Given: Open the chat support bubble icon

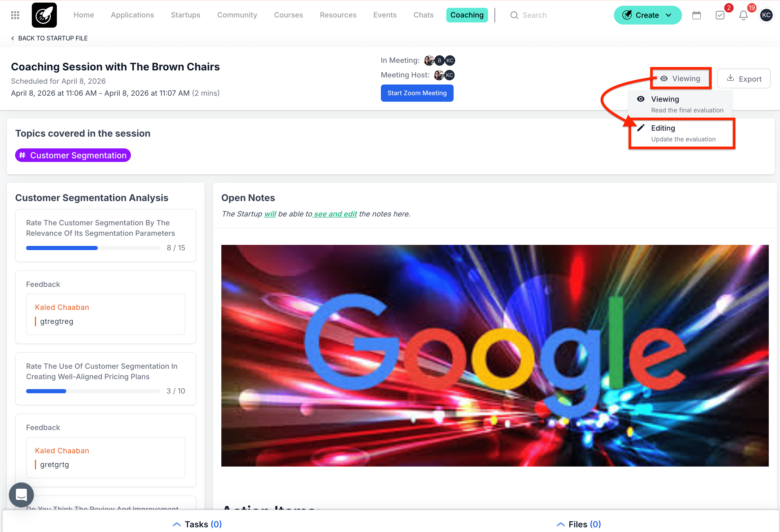Looking at the screenshot, I should pyautogui.click(x=21, y=494).
